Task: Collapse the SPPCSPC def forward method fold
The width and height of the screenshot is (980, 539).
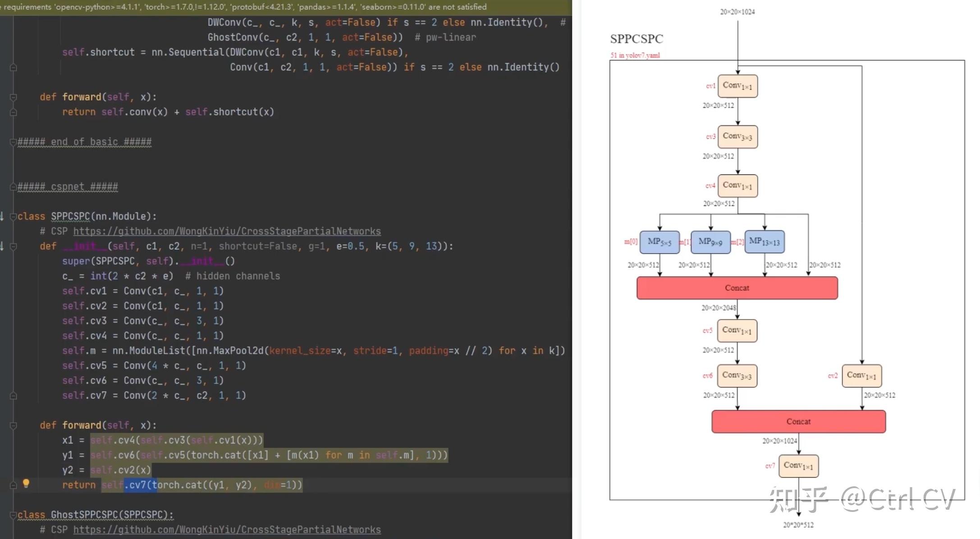Action: pyautogui.click(x=13, y=425)
